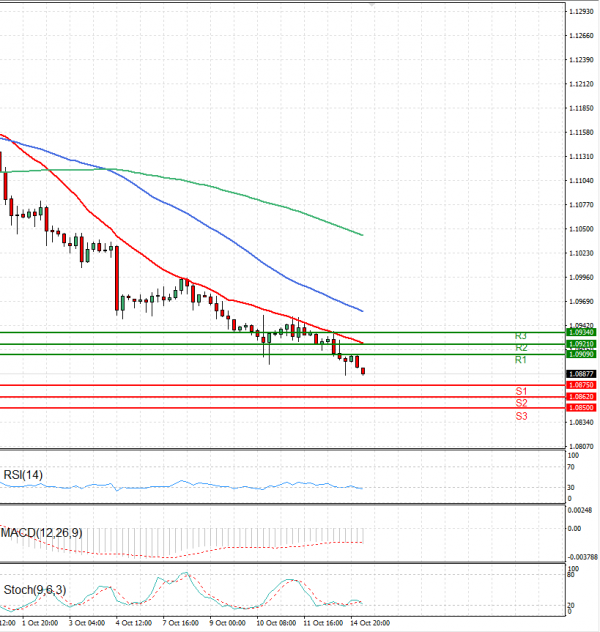Click the 1.12660 price axis value
Image resolution: width=600 pixels, height=632 pixels.
pyautogui.click(x=581, y=35)
